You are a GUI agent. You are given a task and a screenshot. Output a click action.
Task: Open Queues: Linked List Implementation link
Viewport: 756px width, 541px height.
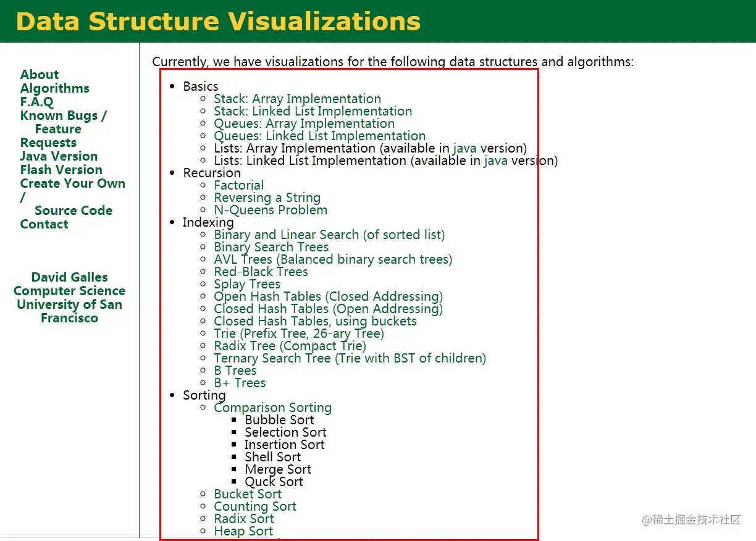[319, 136]
